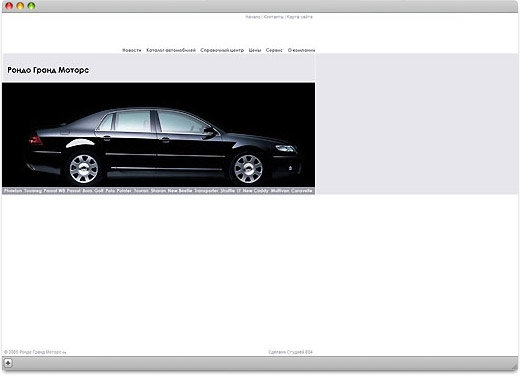The image size is (520, 376).
Task: Choose Multivan in the model strip
Action: [280, 191]
